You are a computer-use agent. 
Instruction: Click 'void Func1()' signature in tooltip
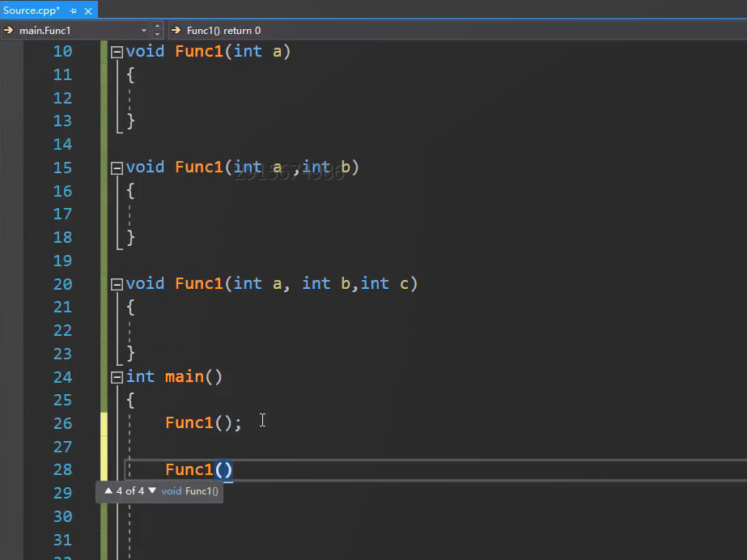189,491
